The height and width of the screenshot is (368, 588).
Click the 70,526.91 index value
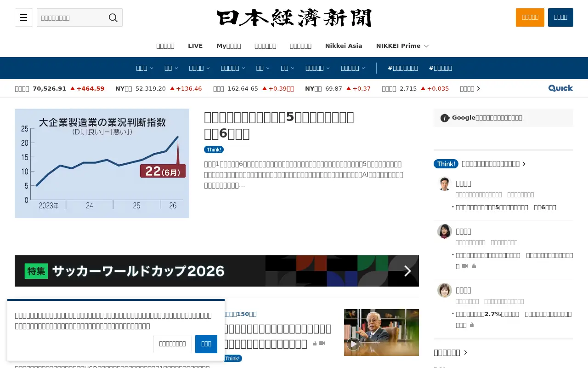pos(50,89)
